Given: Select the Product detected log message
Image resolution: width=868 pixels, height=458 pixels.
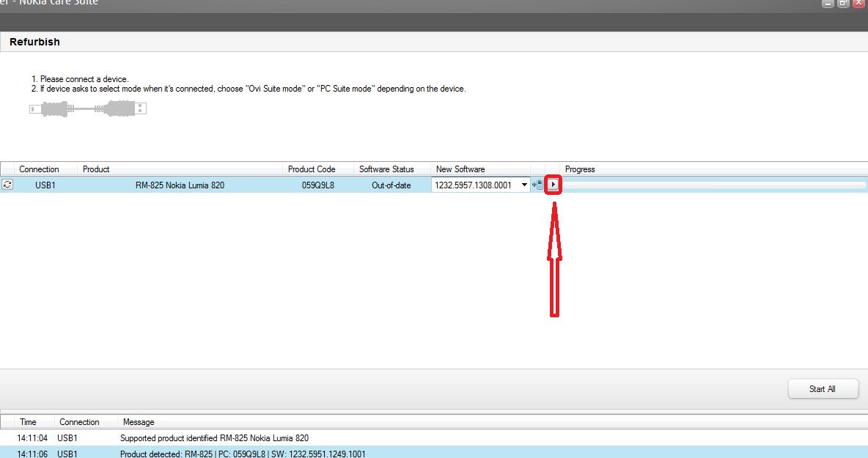Looking at the screenshot, I should (x=243, y=454).
